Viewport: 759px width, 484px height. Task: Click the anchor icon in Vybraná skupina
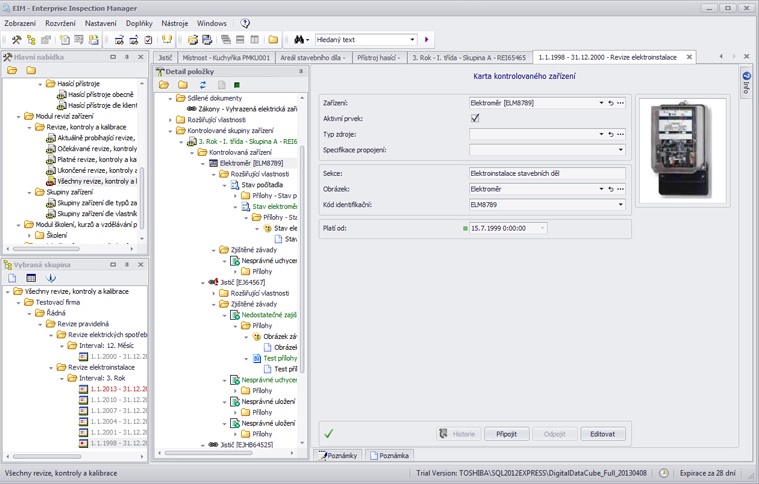click(x=51, y=278)
